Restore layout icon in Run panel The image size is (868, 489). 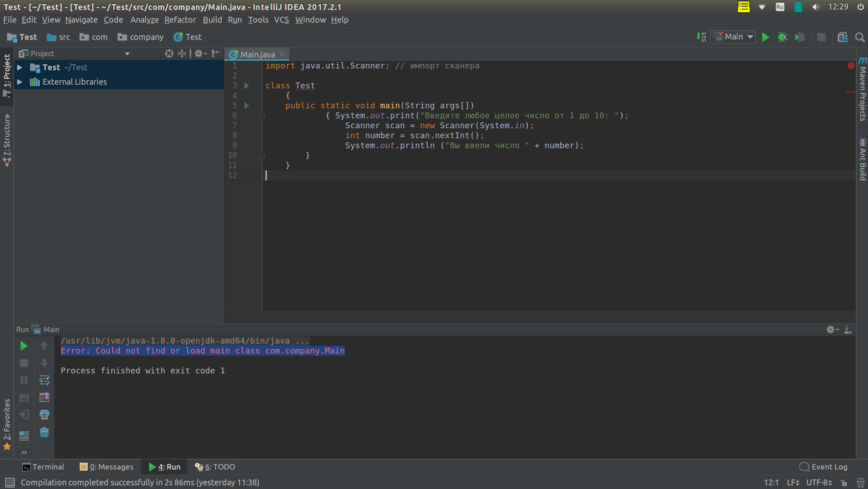24,436
